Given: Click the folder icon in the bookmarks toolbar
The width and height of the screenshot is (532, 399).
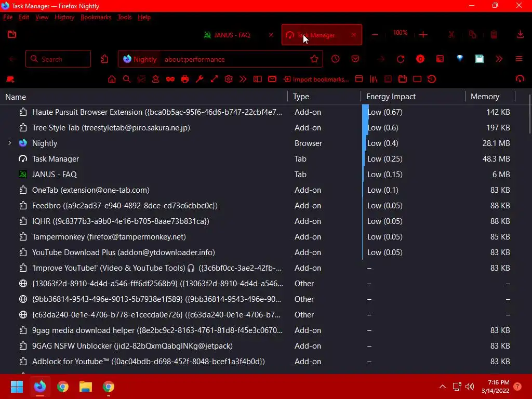Looking at the screenshot, I should [403, 79].
